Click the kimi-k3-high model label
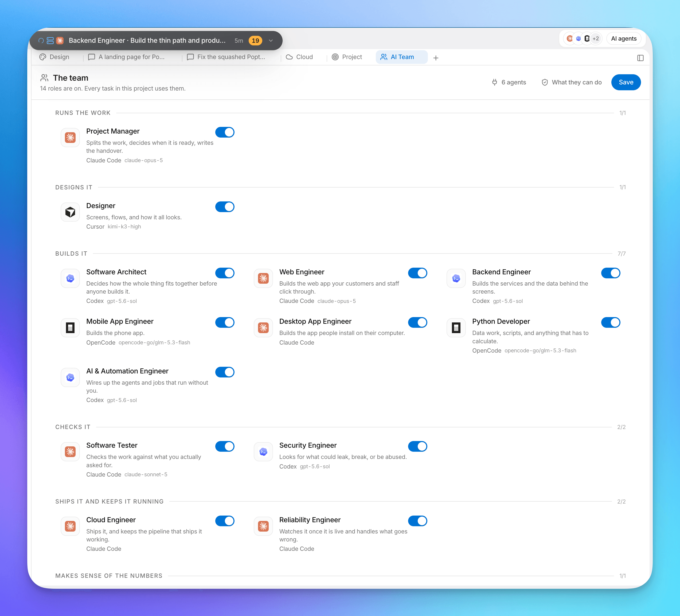Screen dimensions: 680x616 (x=124, y=227)
